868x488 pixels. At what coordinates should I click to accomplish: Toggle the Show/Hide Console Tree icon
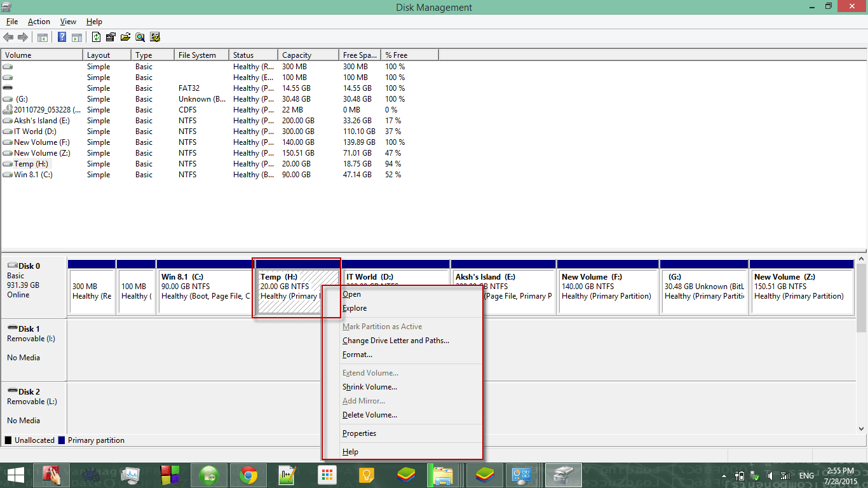click(x=42, y=36)
